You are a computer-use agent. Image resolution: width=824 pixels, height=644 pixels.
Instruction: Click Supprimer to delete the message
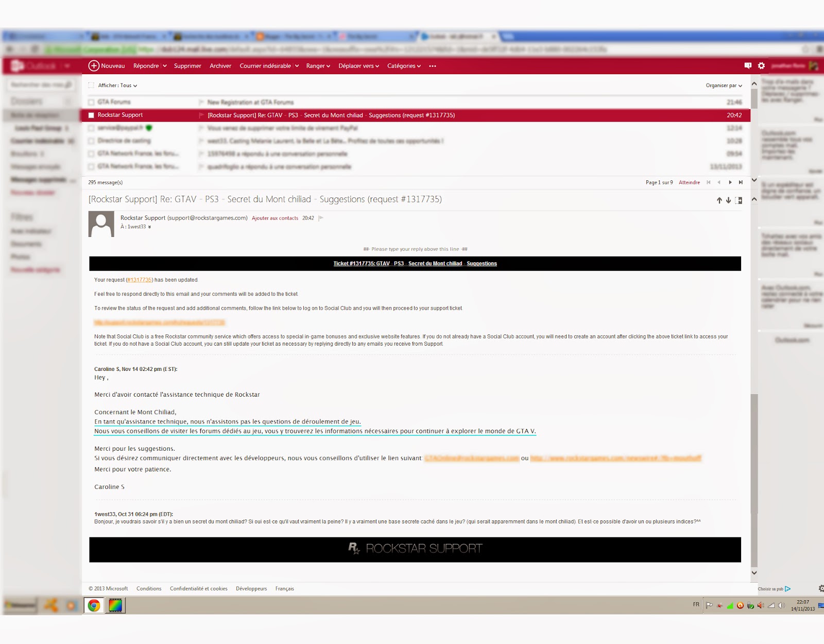click(x=187, y=66)
